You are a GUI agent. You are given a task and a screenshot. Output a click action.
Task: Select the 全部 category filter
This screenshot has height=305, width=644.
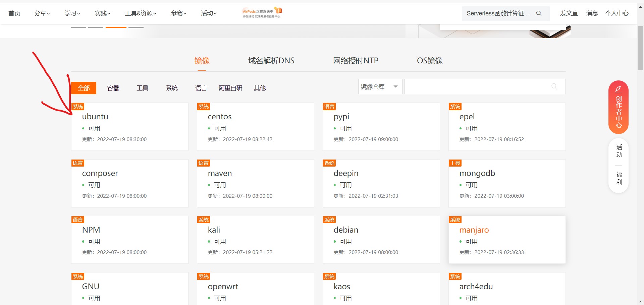click(84, 88)
